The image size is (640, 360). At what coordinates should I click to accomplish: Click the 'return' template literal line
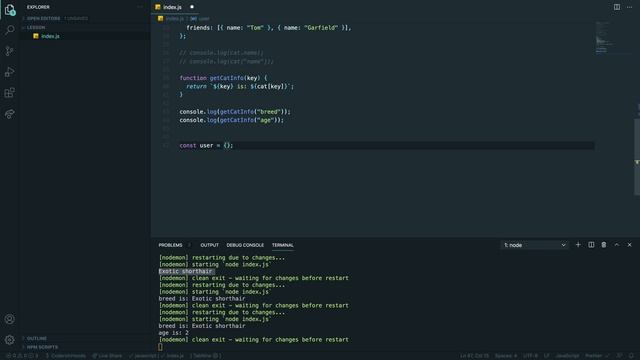[240, 86]
